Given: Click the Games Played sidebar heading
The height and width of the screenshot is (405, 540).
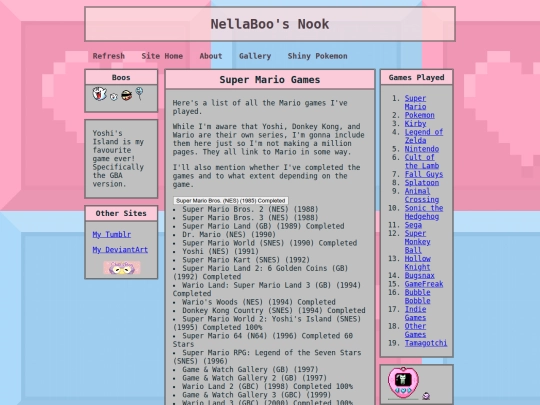Looking at the screenshot, I should [416, 77].
